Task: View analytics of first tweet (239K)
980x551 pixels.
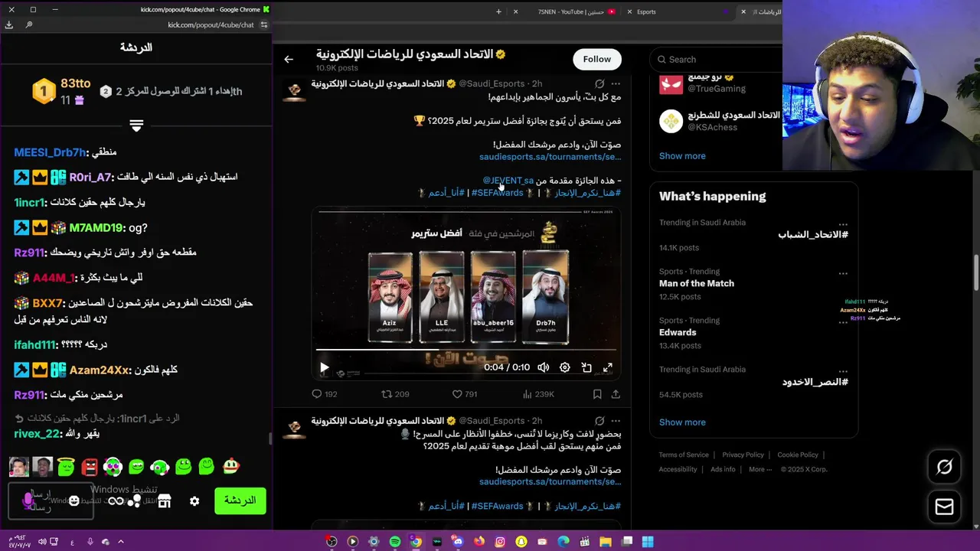Action: [x=537, y=394]
